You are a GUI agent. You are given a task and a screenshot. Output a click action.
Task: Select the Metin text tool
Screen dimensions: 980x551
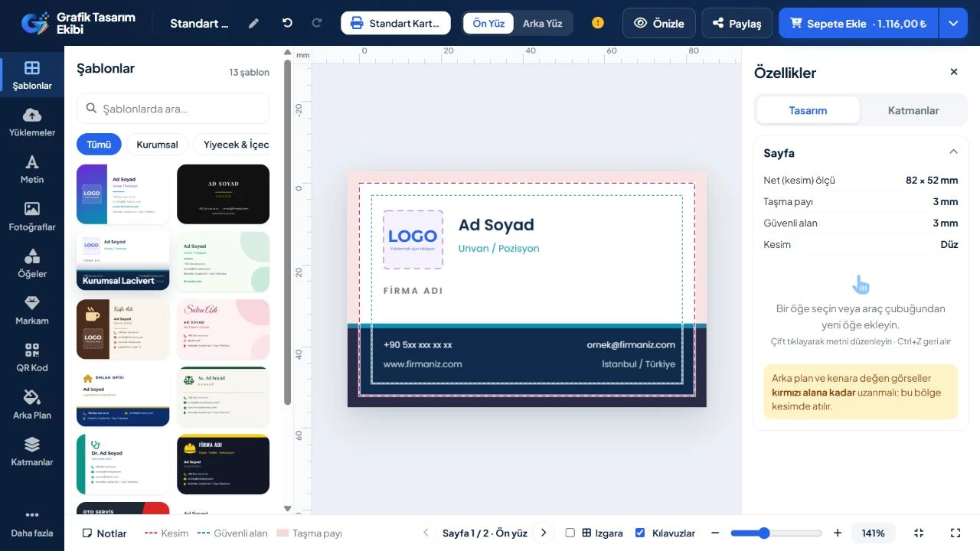[x=32, y=169]
